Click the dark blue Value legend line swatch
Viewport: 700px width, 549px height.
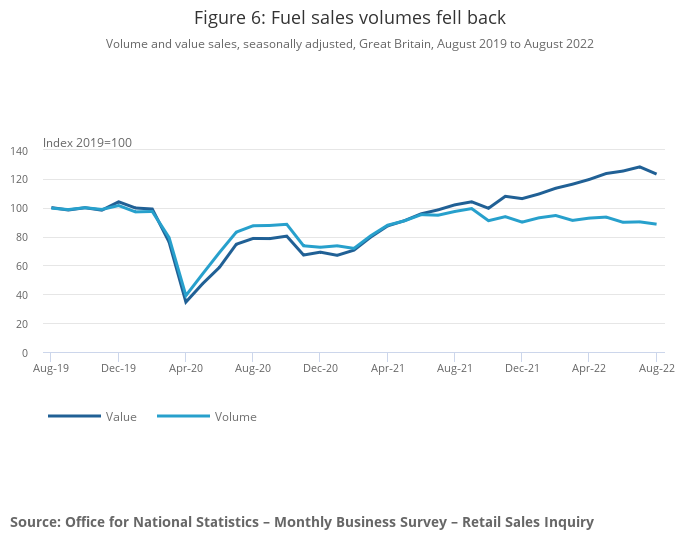click(75, 416)
